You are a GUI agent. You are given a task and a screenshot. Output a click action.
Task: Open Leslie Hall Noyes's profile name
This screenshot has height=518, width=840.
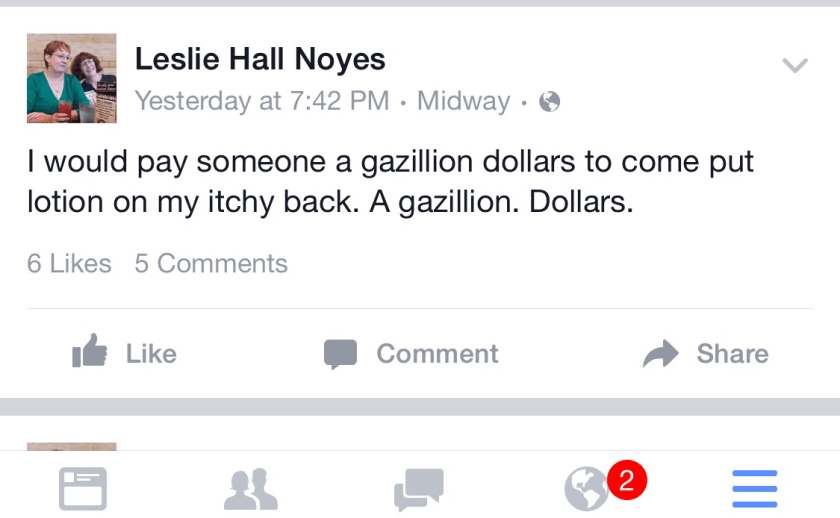(260, 59)
